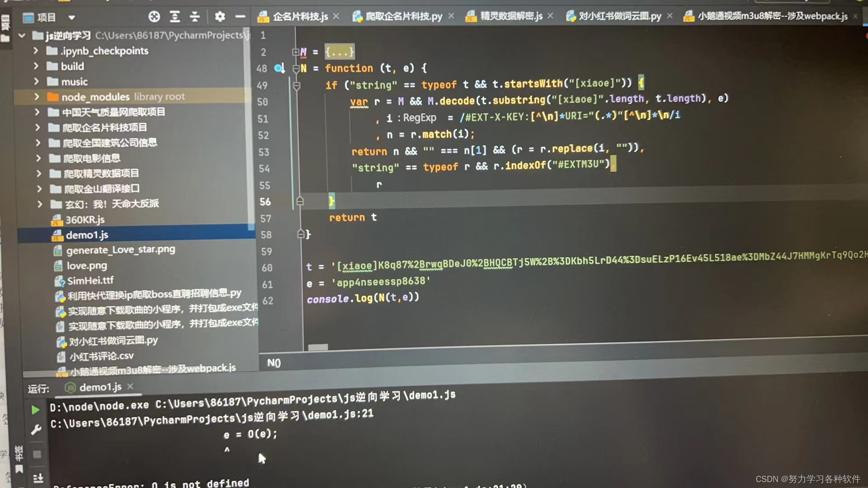Screen dimensions: 868x488
Task: Open 360KR.js file in project tree
Action: tap(85, 220)
